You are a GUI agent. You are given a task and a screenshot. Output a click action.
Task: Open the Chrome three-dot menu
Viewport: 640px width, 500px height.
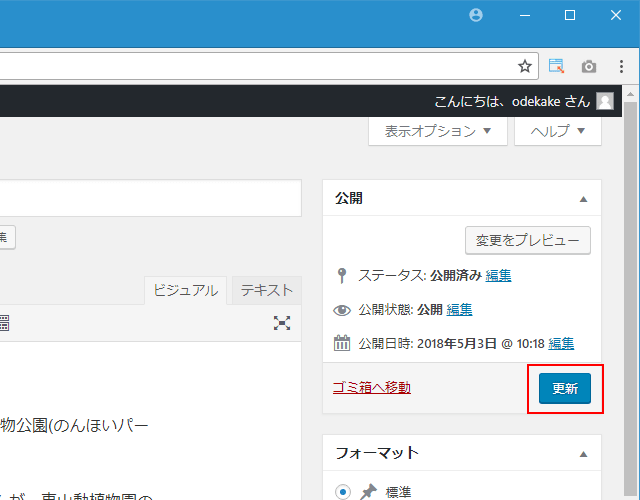pos(619,66)
